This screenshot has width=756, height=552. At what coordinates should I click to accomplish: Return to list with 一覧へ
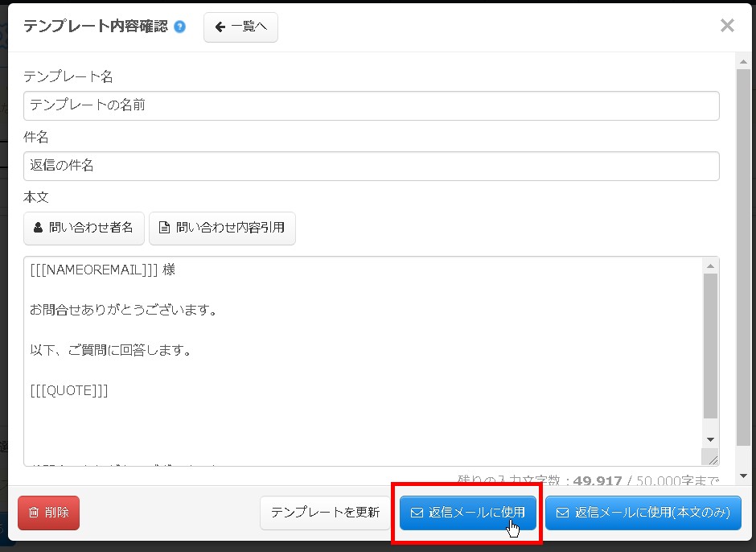point(240,27)
